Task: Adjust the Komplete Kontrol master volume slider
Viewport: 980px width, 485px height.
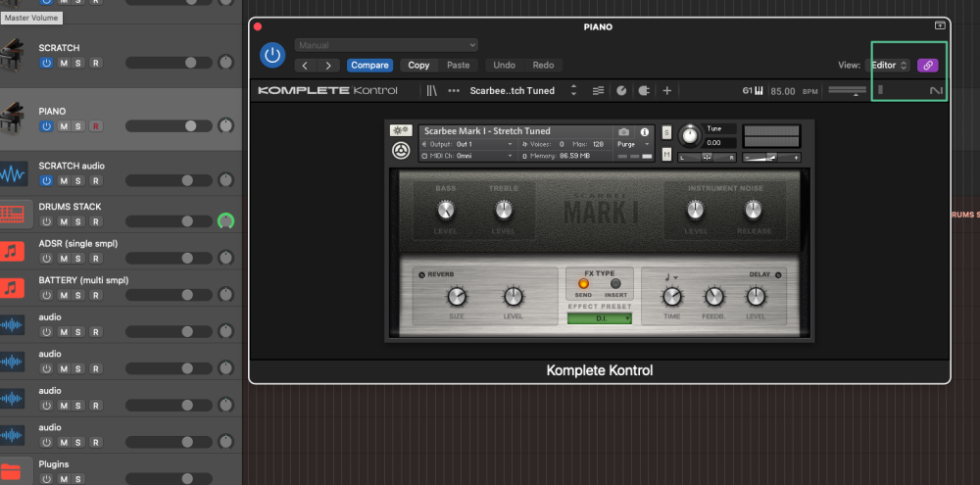Action: tap(847, 91)
